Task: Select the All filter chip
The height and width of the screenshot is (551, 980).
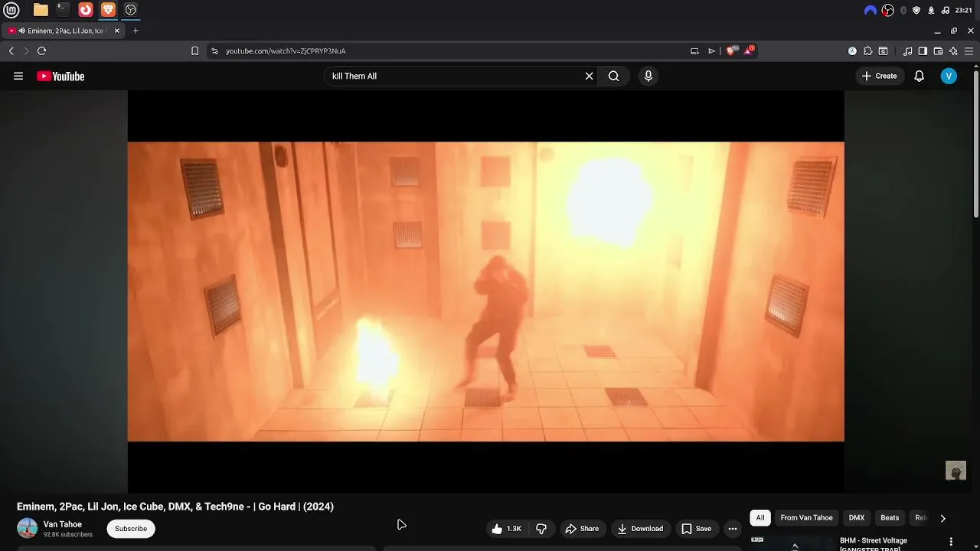Action: [x=760, y=518]
